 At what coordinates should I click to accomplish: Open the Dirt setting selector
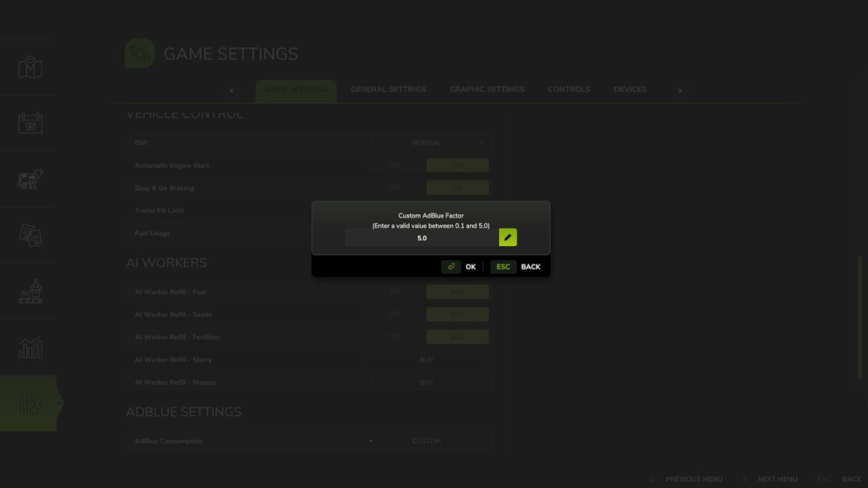tap(426, 142)
